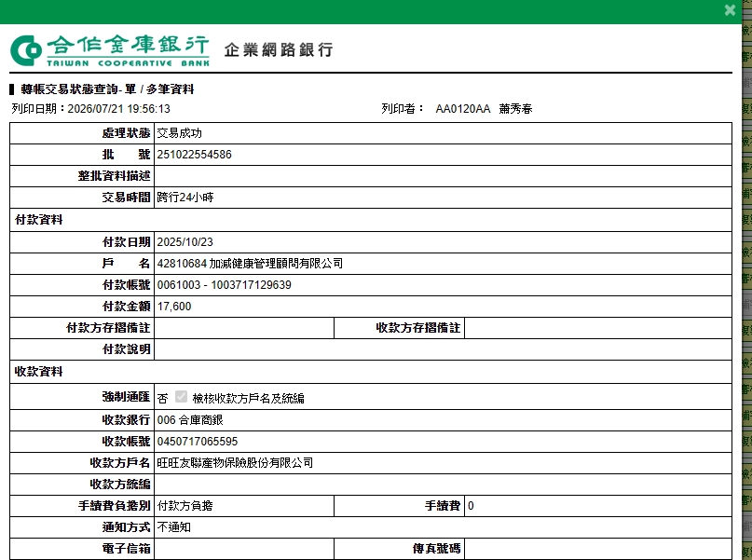Click the page title 轉帳交易狀態查詢-單/多筆資料
752x560 pixels.
click(107, 89)
